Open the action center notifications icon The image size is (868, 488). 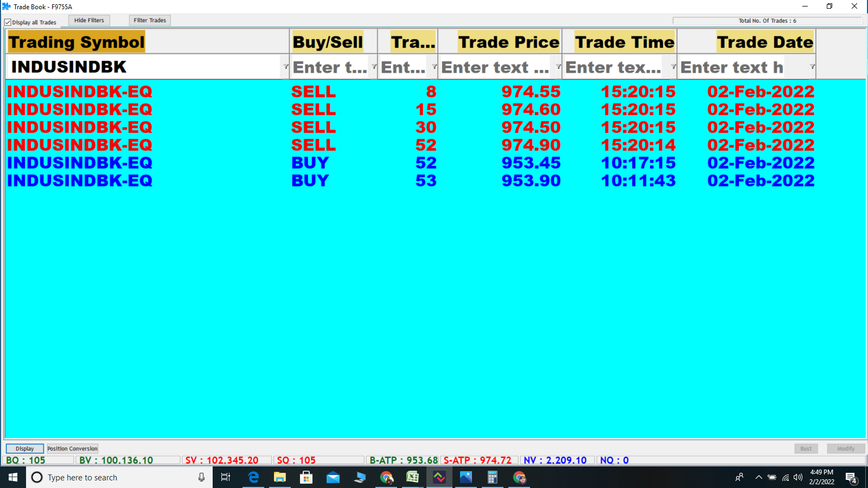851,478
